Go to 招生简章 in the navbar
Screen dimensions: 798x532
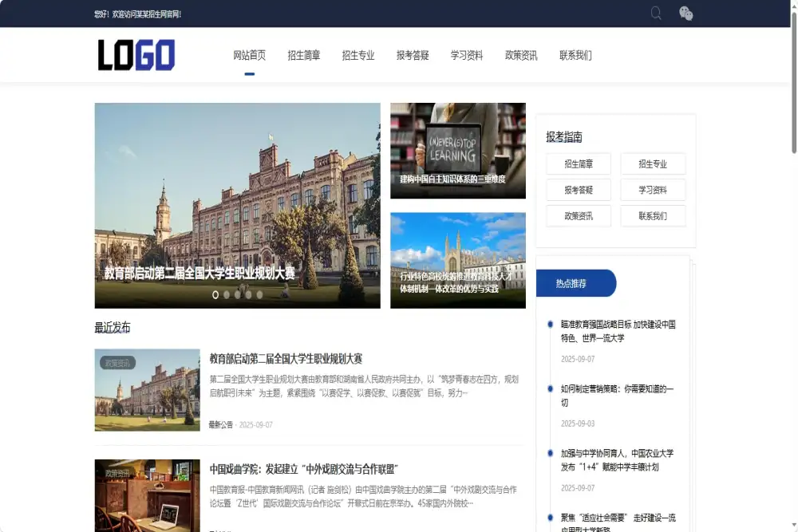pyautogui.click(x=303, y=56)
